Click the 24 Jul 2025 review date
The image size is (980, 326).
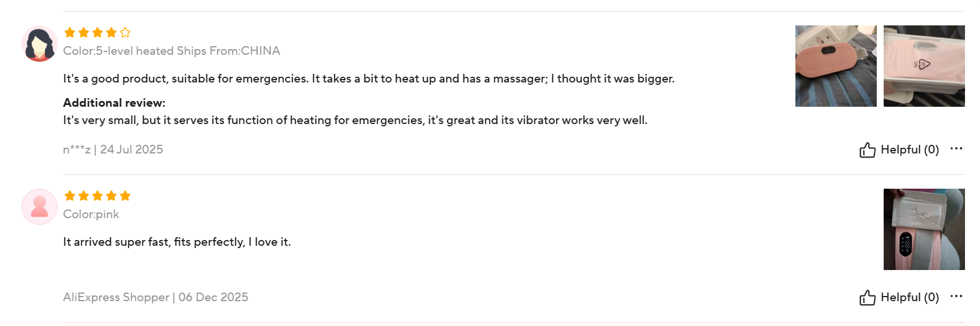pyautogui.click(x=132, y=149)
